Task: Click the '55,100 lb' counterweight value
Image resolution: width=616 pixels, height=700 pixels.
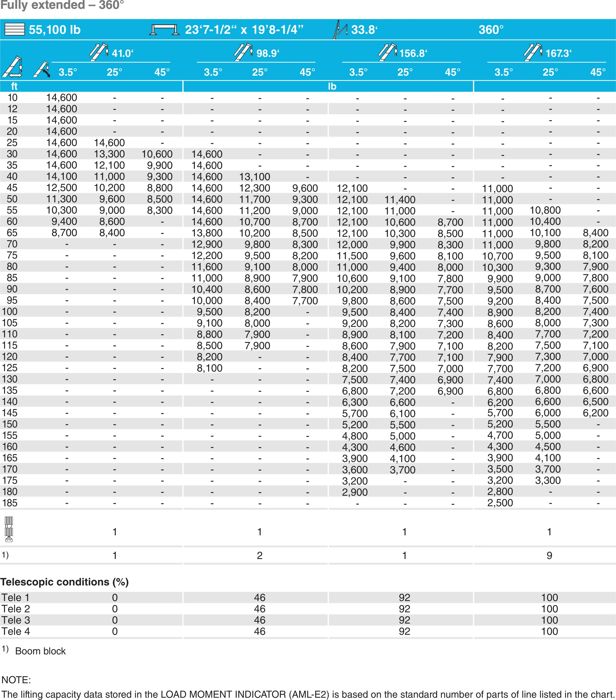Action: pyautogui.click(x=55, y=30)
